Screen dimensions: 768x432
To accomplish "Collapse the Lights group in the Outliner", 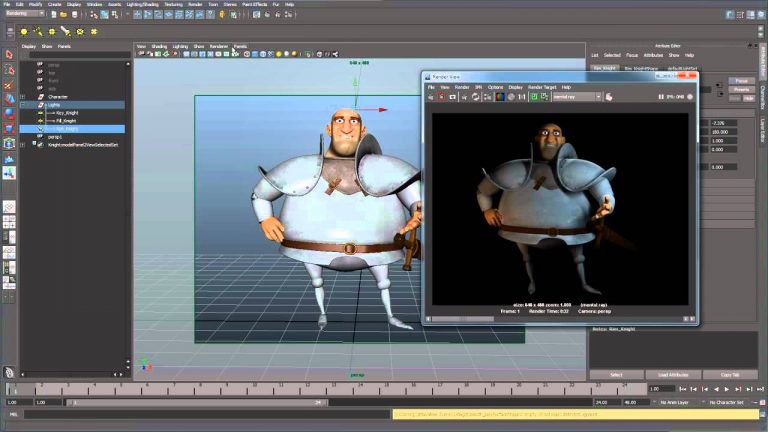I will point(23,105).
